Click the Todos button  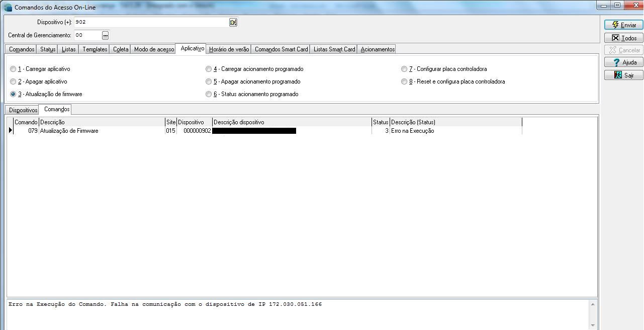point(623,38)
